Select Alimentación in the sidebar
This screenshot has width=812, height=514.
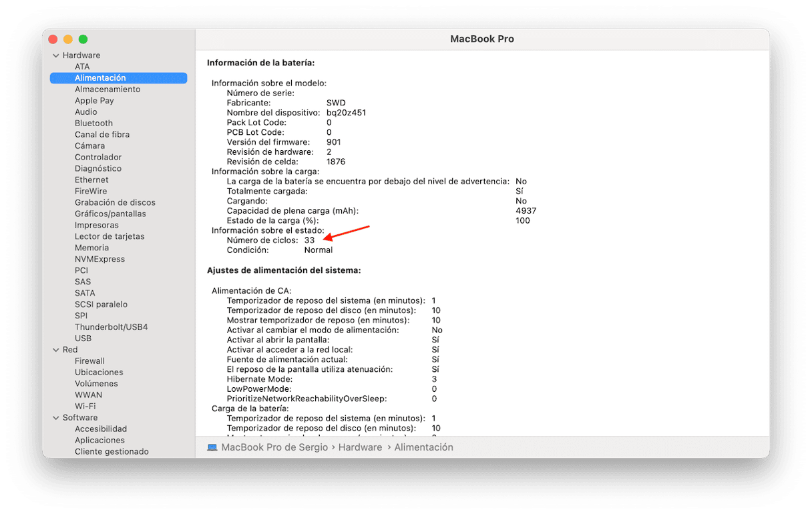coord(118,78)
